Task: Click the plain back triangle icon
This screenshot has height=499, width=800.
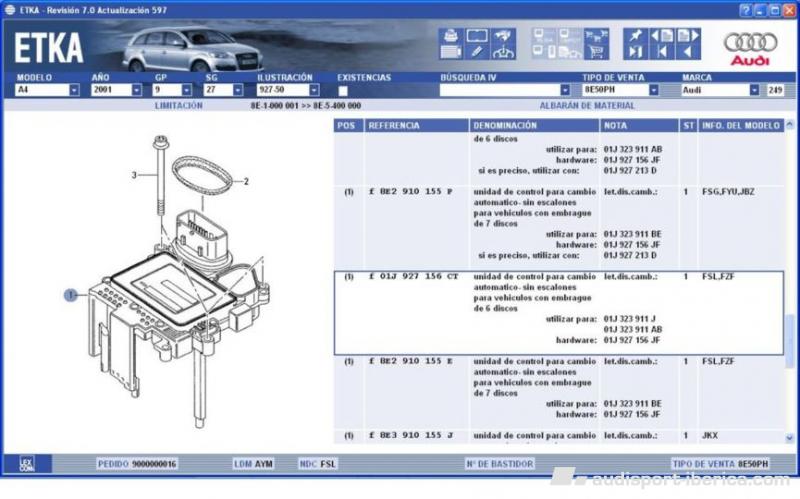Action: coord(687,52)
